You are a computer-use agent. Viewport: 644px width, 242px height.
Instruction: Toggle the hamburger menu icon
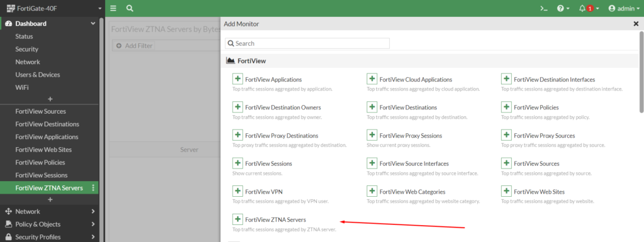(113, 8)
